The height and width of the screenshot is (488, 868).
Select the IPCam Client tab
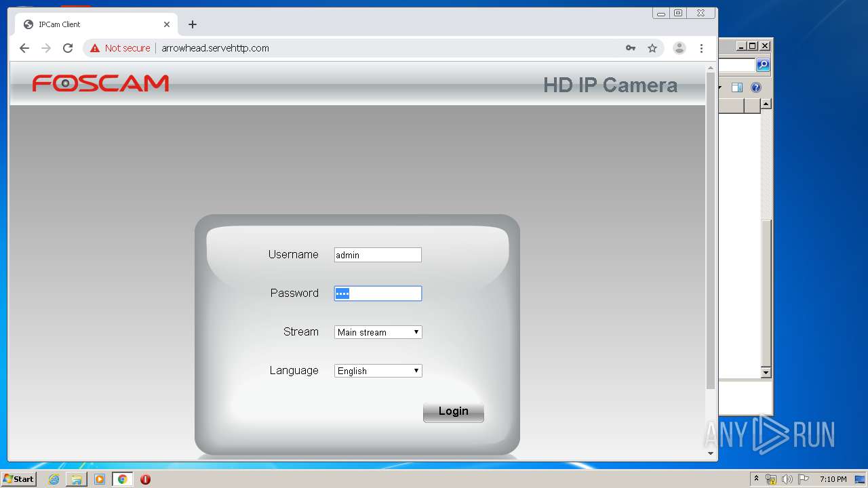coord(97,24)
